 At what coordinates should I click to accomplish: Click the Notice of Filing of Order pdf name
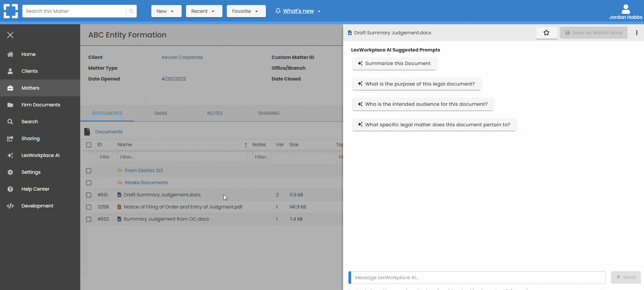pos(183,207)
